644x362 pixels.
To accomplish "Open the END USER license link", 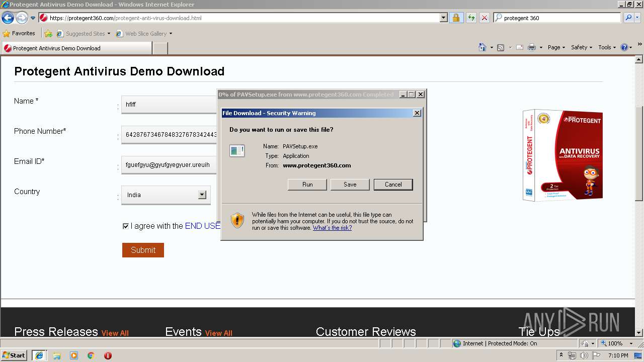I will tap(203, 226).
